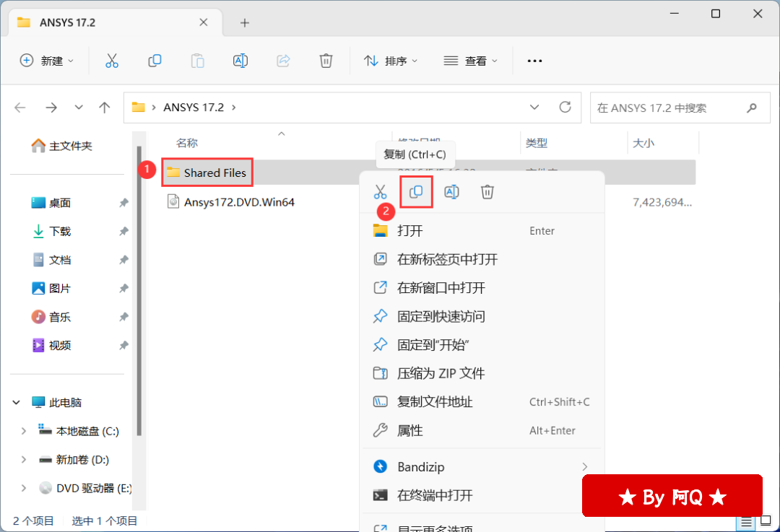This screenshot has width=780, height=532.
Task: Click Cut in the context menu
Action: tap(380, 192)
